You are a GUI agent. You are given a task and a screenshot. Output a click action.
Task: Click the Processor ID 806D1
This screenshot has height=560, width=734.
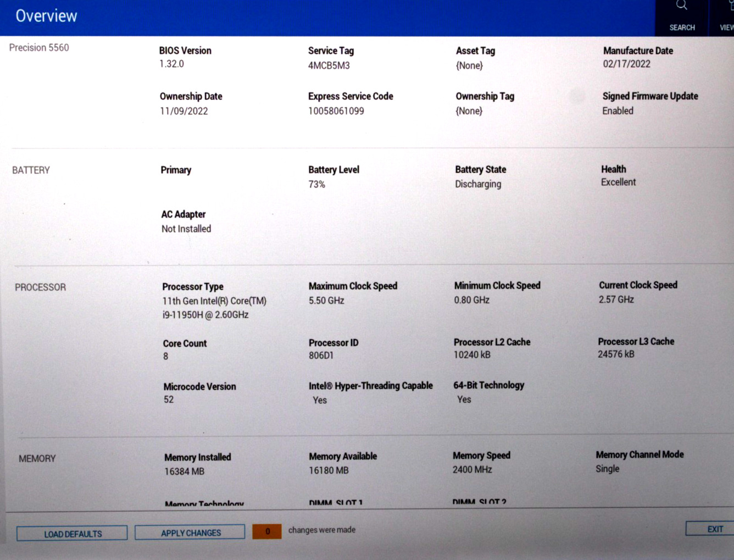point(321,356)
